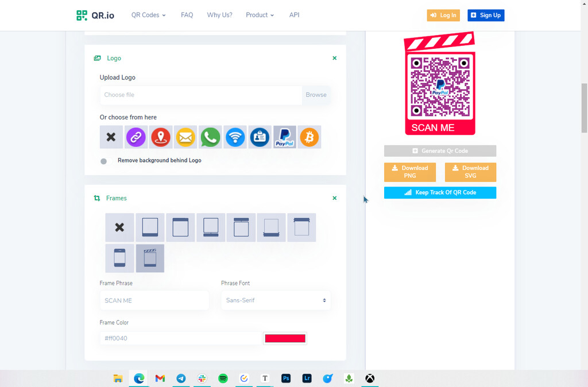Select the PayPal logo for the QR code
The width and height of the screenshot is (588, 387).
point(284,137)
